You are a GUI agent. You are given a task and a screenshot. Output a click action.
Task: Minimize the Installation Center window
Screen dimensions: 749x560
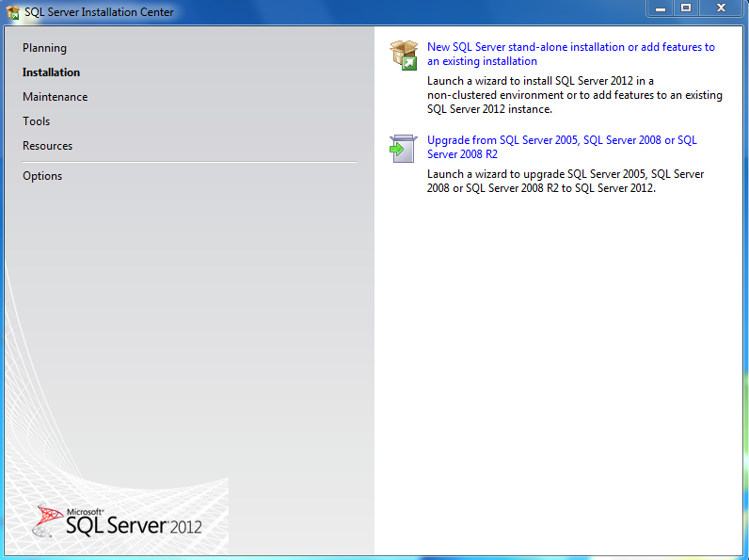[661, 8]
